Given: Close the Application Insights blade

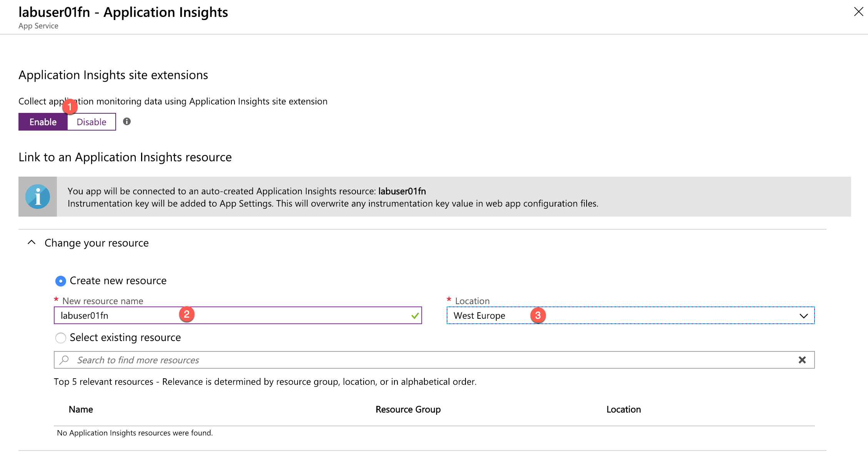Looking at the screenshot, I should [858, 12].
